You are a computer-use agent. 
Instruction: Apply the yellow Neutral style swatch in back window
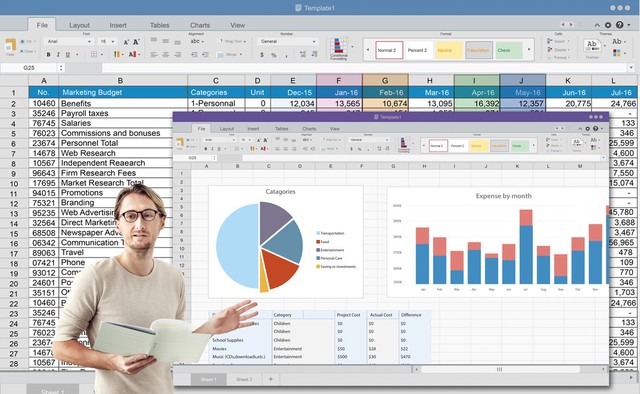(448, 50)
